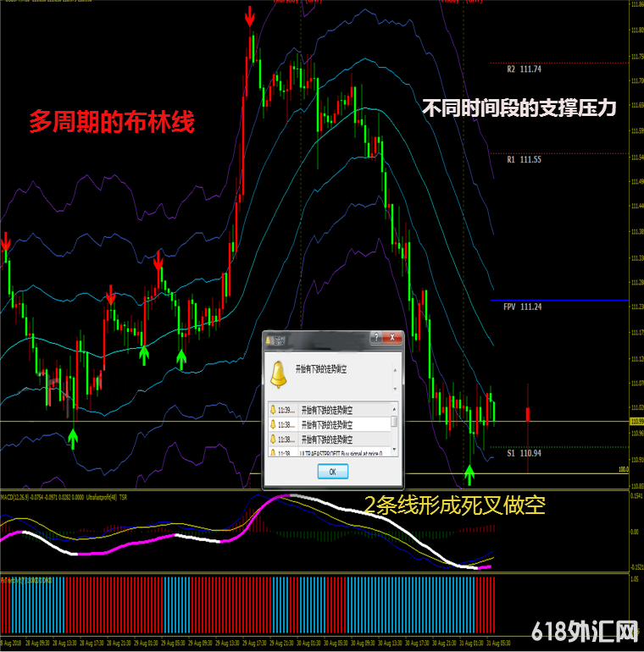Select the red sell arrow at the chart's highest peak

[x=250, y=17]
